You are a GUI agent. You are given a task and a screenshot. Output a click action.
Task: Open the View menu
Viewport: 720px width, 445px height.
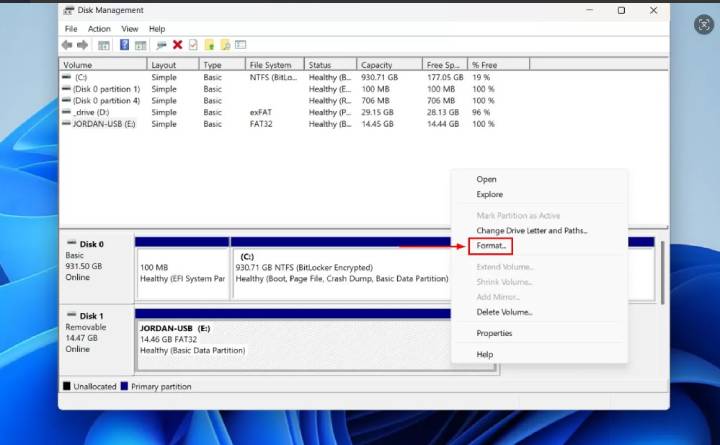click(129, 29)
